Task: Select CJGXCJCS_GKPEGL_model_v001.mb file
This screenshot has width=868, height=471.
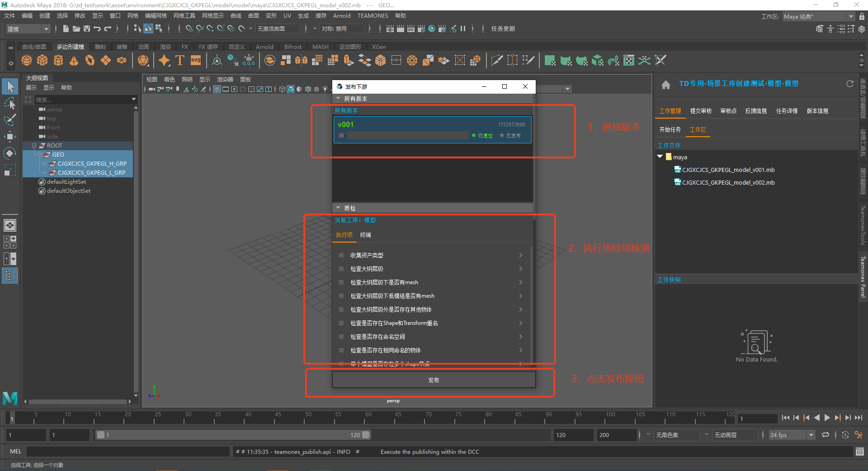Action: pos(728,170)
